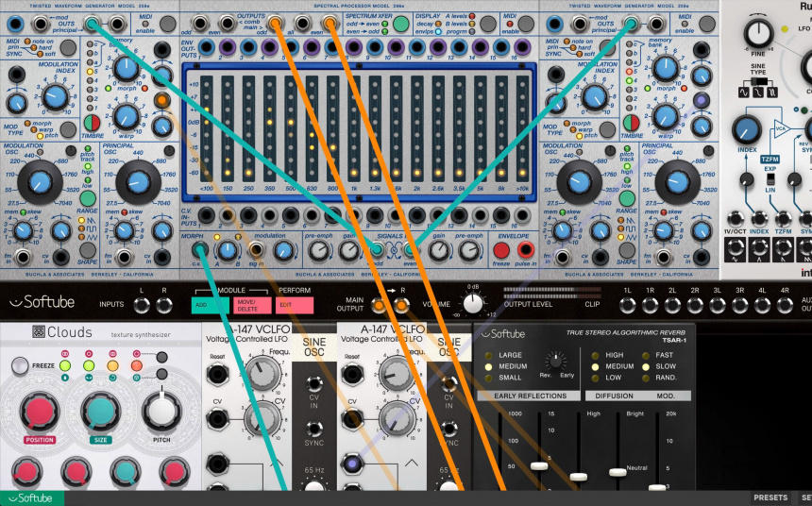Click the red freeze button in ENVELOPE section
This screenshot has height=506, width=812.
click(500, 250)
